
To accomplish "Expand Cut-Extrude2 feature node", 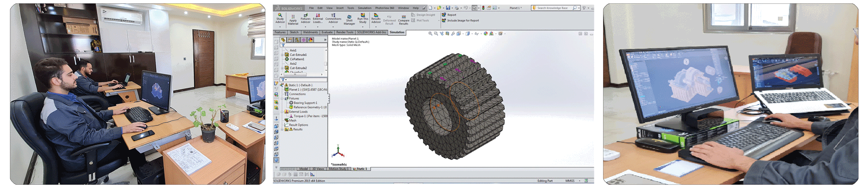I will click(x=282, y=68).
